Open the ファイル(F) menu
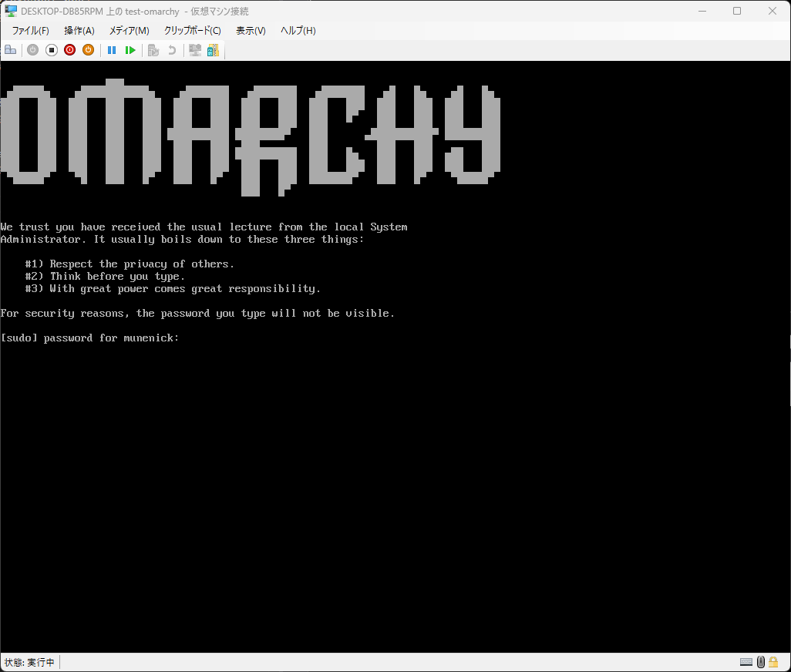The width and height of the screenshot is (791, 672). pyautogui.click(x=30, y=31)
